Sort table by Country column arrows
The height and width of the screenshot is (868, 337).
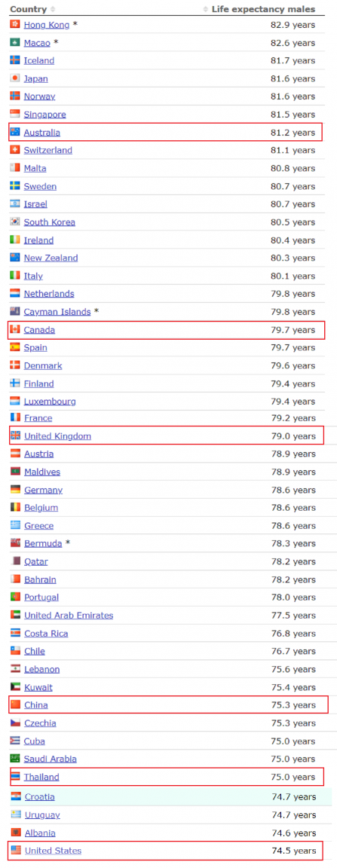[53, 9]
